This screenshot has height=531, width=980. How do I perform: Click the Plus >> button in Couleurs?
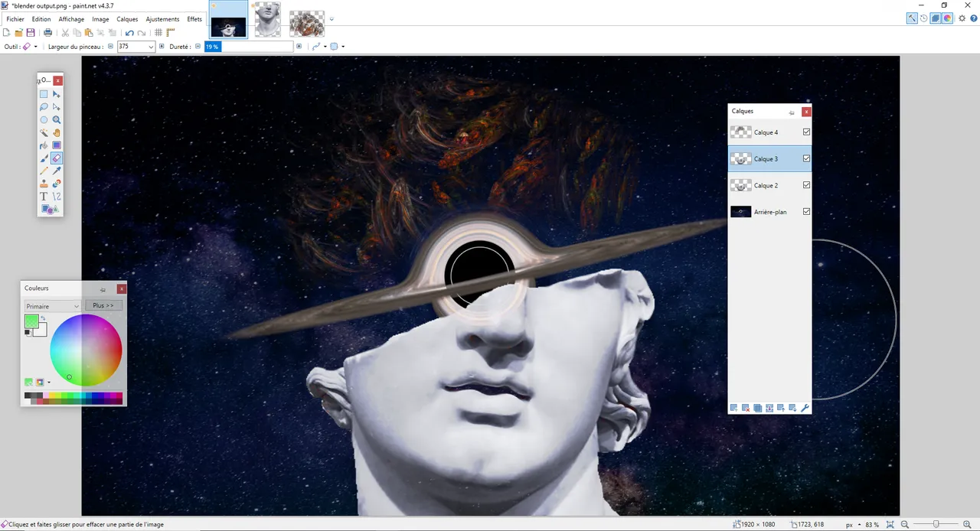103,306
